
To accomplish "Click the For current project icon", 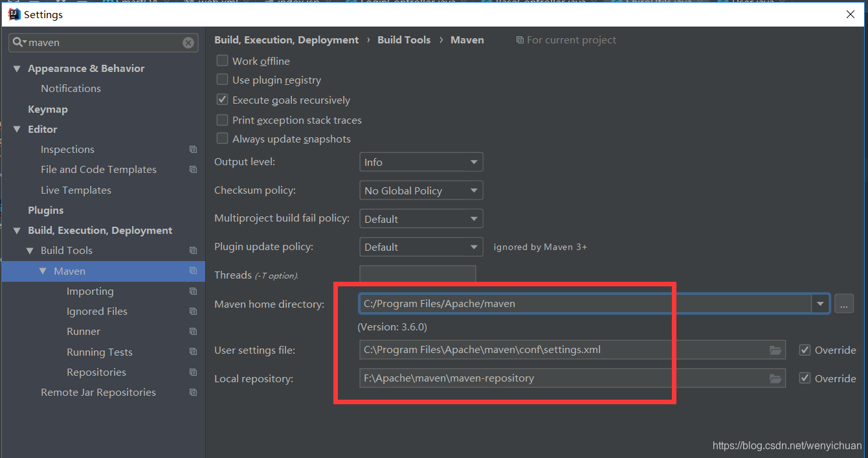I will tap(520, 40).
